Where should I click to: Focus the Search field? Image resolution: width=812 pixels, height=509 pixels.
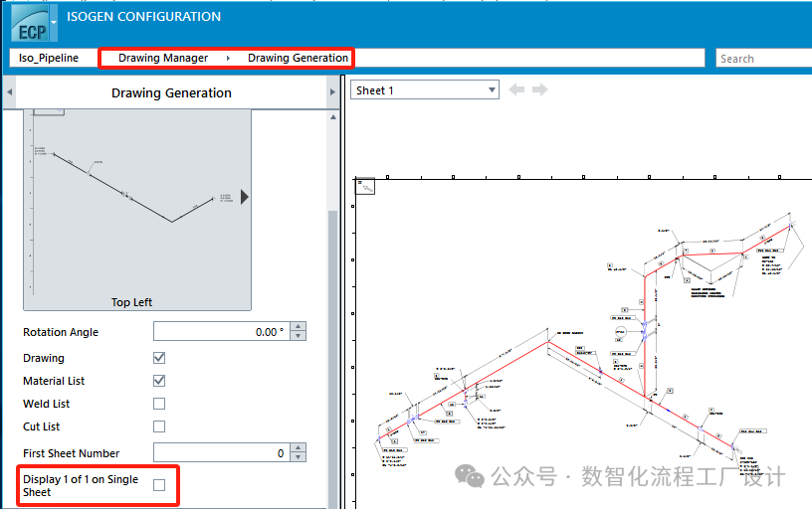click(x=763, y=59)
